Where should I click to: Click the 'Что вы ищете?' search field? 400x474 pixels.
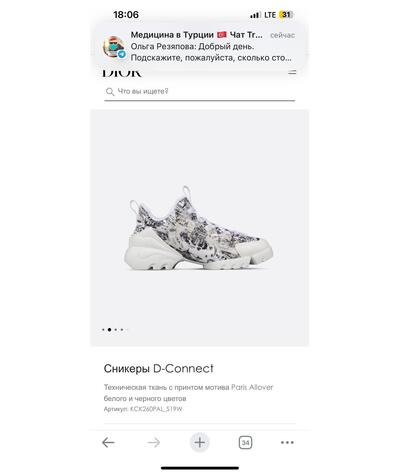click(200, 92)
